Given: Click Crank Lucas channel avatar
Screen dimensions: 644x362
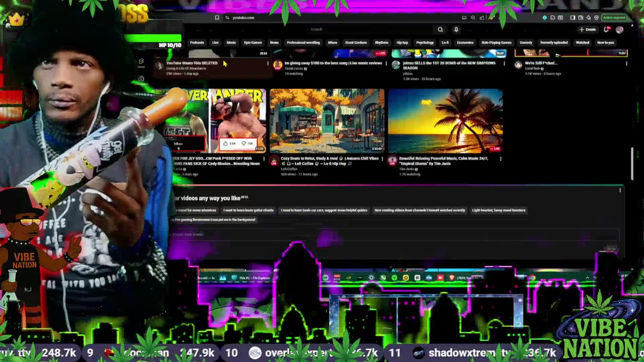Looking at the screenshot, I should (x=277, y=65).
